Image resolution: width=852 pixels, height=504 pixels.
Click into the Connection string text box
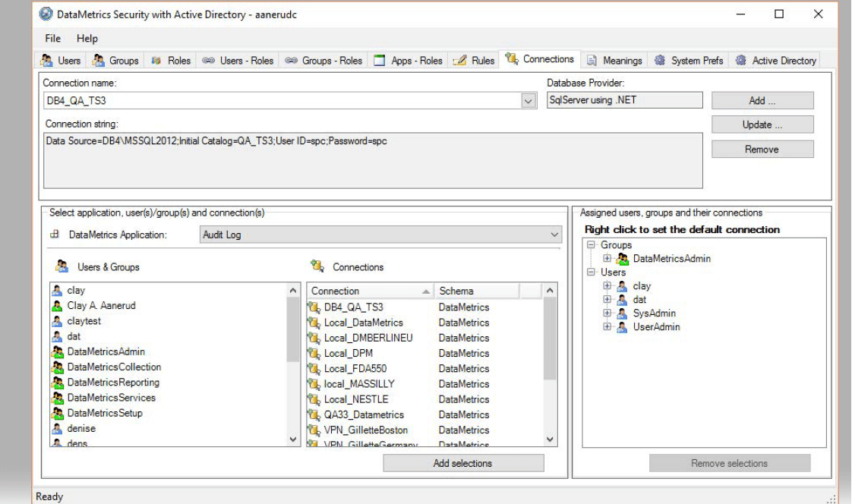tap(373, 161)
